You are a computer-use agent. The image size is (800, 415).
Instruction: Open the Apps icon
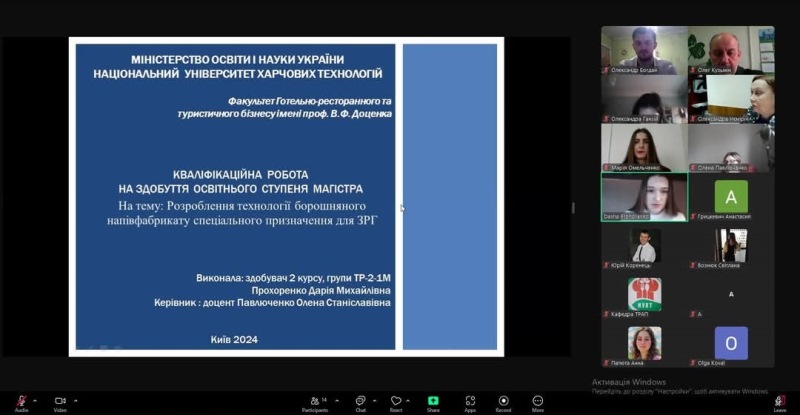point(470,401)
